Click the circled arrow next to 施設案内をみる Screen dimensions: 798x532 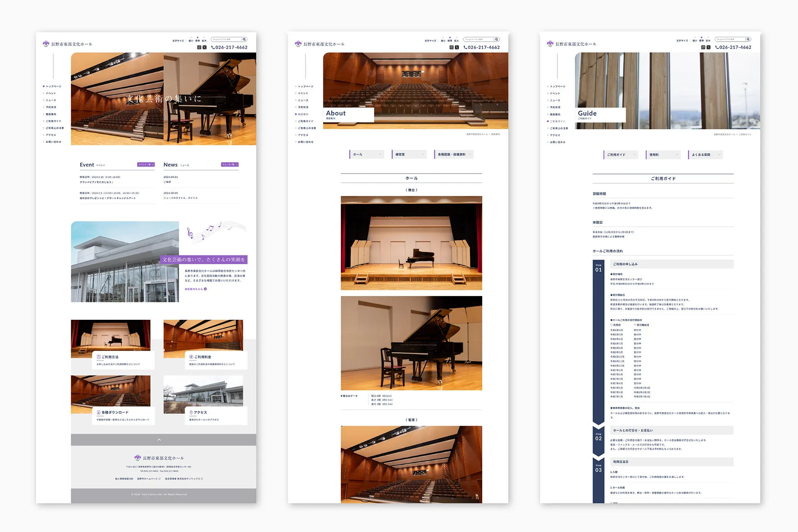click(205, 289)
